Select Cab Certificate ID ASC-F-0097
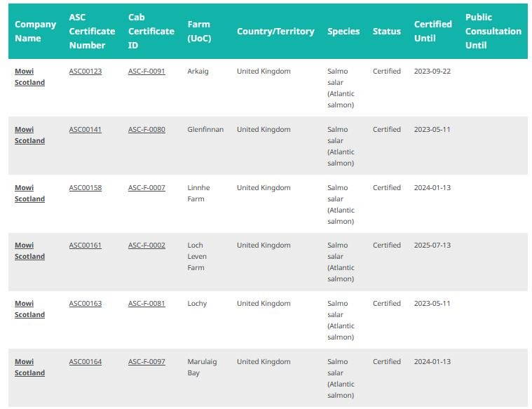The width and height of the screenshot is (532, 409). 146,361
